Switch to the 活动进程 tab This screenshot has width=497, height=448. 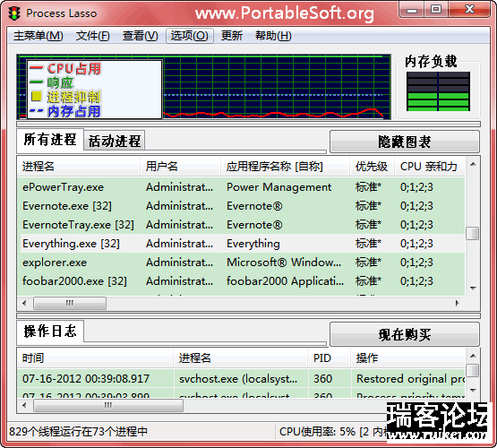coord(115,141)
